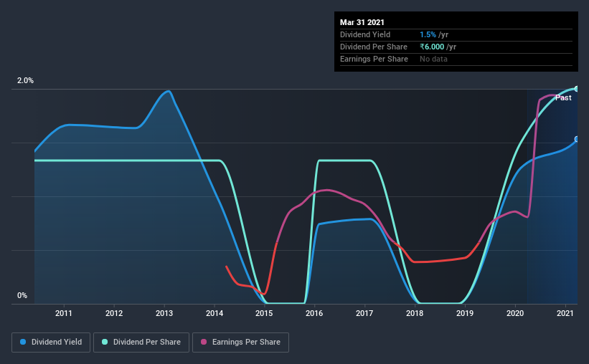This screenshot has height=364, width=589.
Task: Click the 'Past' label on chart
Action: tap(563, 97)
